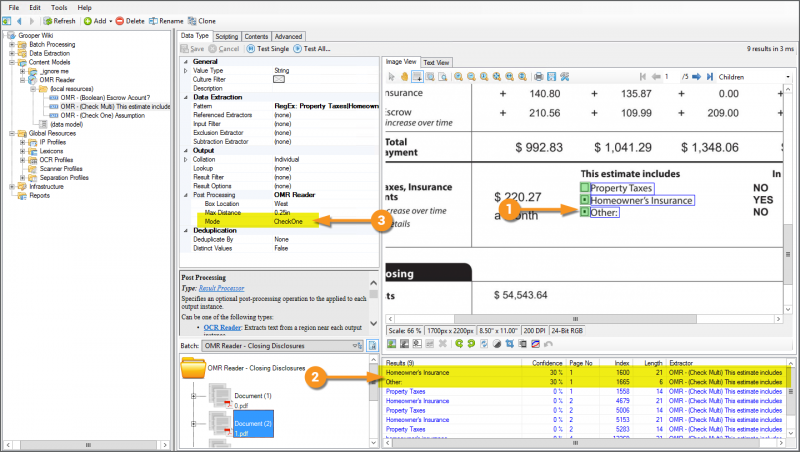The image size is (800, 452).
Task: Toggle the Homeowner's Insurance checkbox on document
Action: pyautogui.click(x=585, y=200)
